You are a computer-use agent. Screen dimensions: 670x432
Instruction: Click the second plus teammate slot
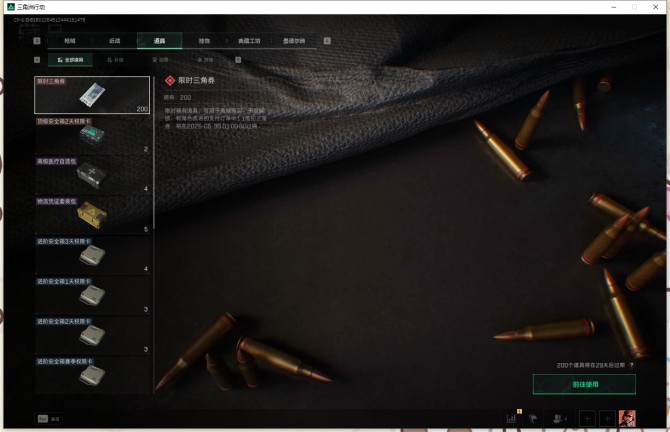click(607, 419)
